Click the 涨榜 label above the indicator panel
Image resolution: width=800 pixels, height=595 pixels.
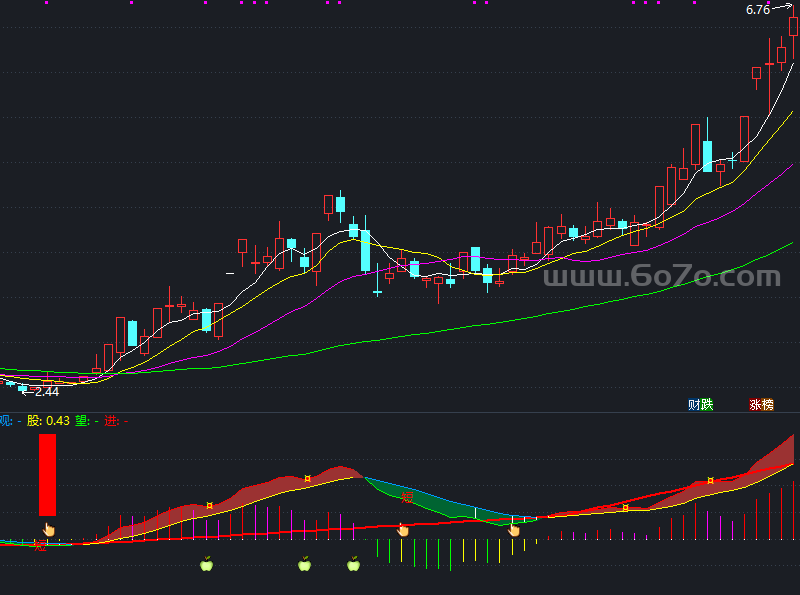tap(761, 405)
